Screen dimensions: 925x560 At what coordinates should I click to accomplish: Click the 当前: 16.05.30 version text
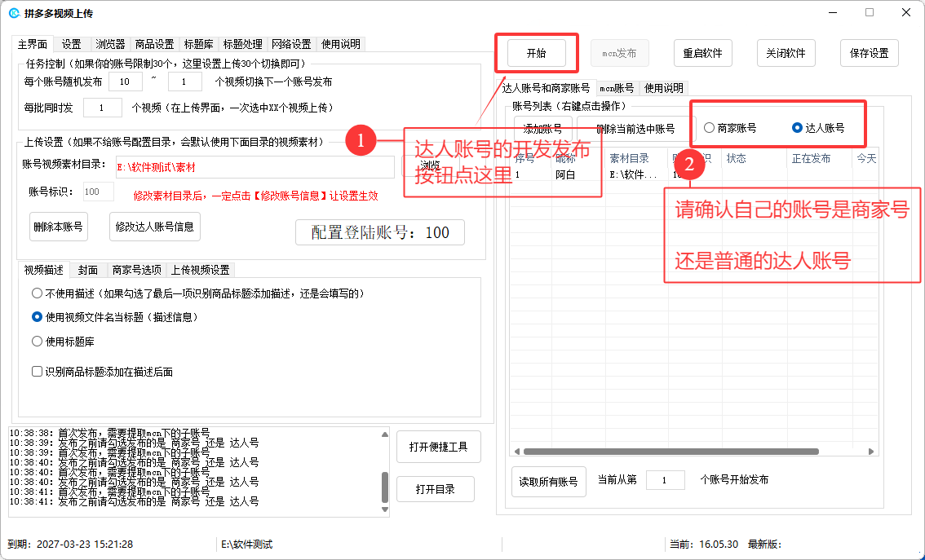(x=704, y=544)
